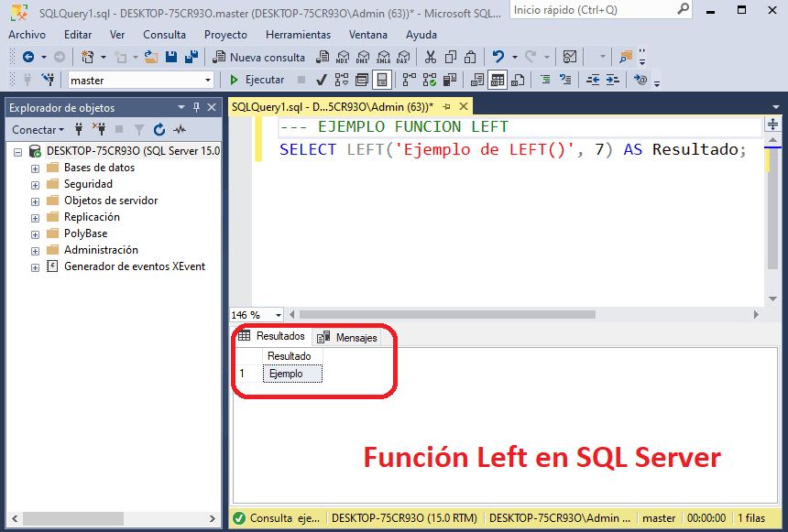Screen dimensions: 788x532
Task: Click the Open File folder icon
Action: click(x=151, y=58)
